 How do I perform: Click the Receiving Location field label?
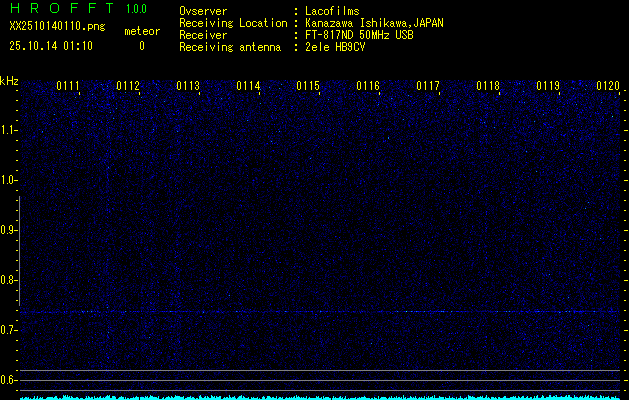(x=225, y=23)
